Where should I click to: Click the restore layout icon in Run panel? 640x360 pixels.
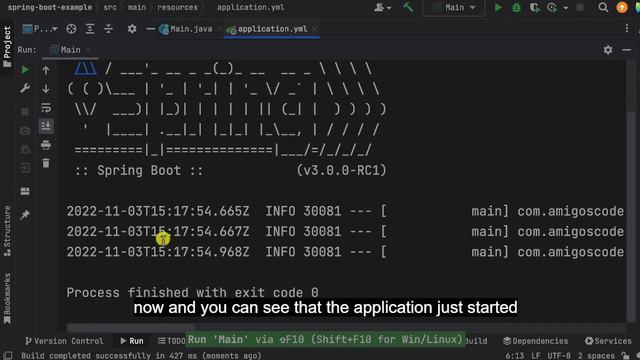click(25, 191)
